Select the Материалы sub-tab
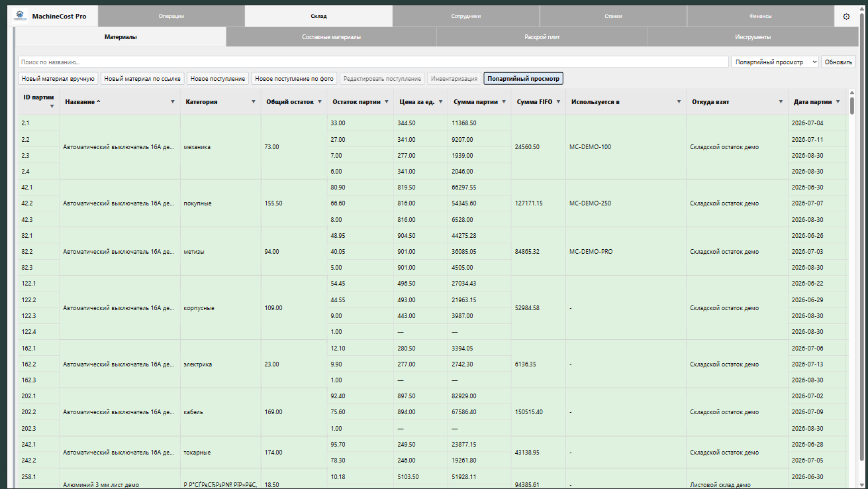Image resolution: width=868 pixels, height=489 pixels. click(121, 37)
